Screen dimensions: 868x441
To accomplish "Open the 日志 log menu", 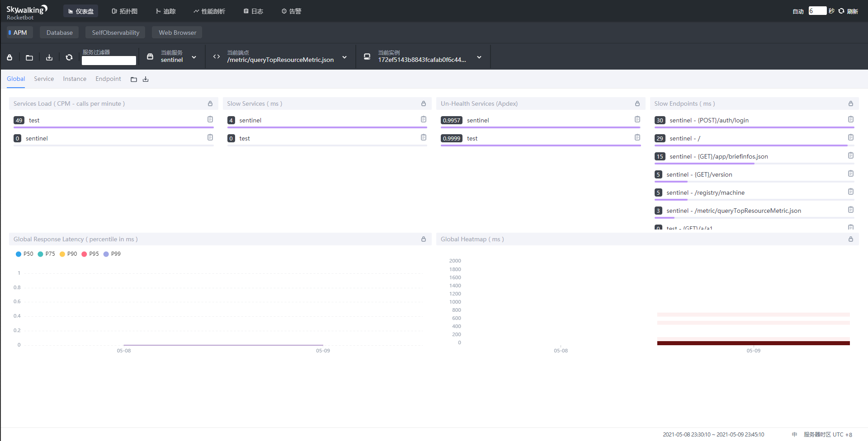I will tap(253, 11).
